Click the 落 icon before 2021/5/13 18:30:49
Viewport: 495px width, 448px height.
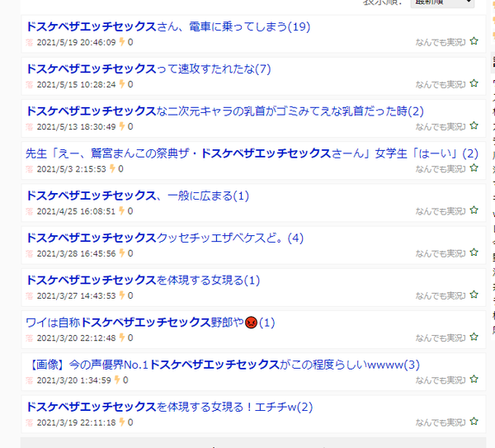point(30,127)
